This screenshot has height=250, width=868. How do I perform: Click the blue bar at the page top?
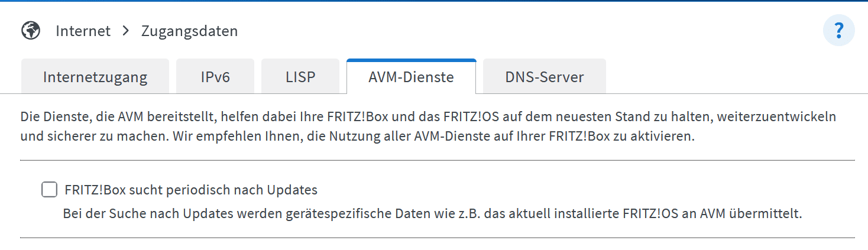(434, 1)
